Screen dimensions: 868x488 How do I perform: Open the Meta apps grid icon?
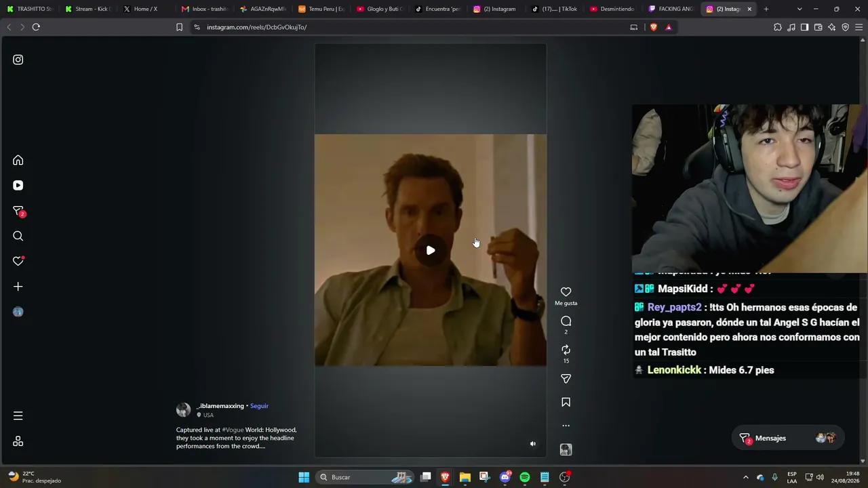[x=18, y=441]
